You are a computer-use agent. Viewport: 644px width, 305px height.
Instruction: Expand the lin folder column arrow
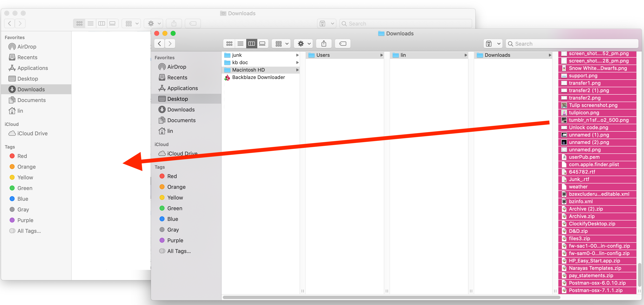click(466, 55)
